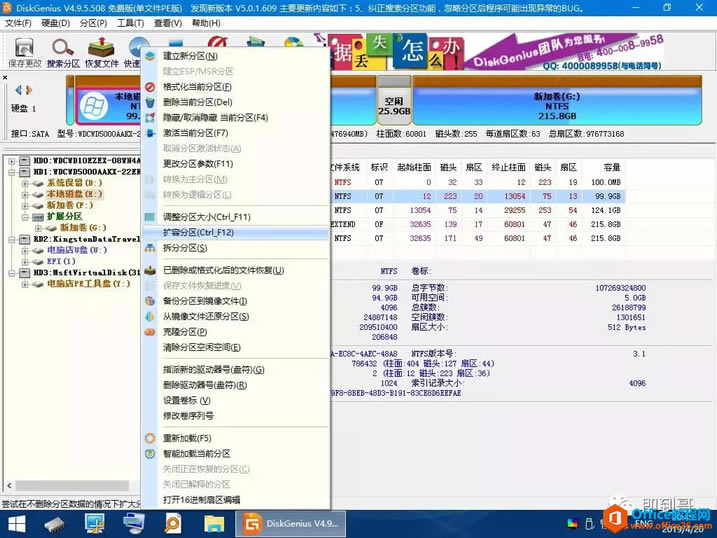Click the 起始柱面 column header
The height and width of the screenshot is (538, 717).
pyautogui.click(x=414, y=167)
